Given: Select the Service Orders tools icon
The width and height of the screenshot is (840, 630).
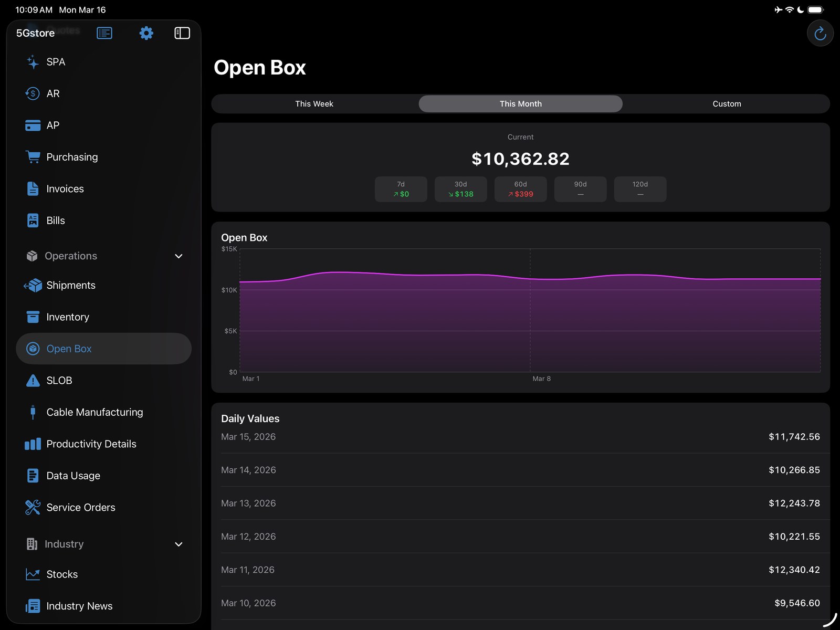Looking at the screenshot, I should coord(32,507).
